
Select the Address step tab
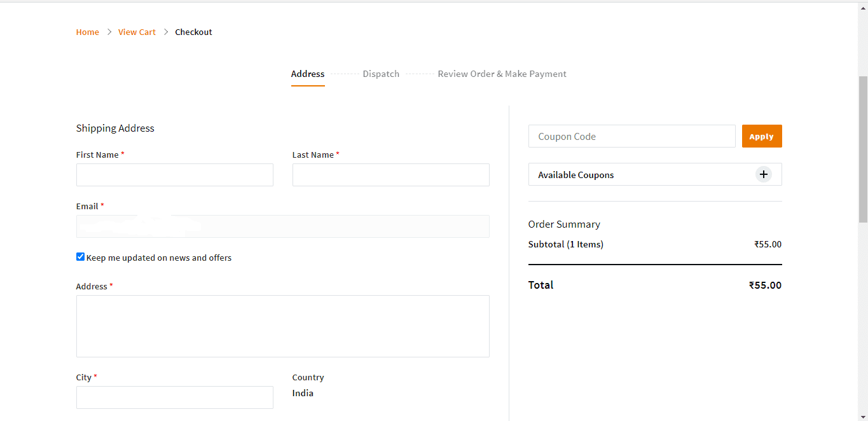pos(307,74)
